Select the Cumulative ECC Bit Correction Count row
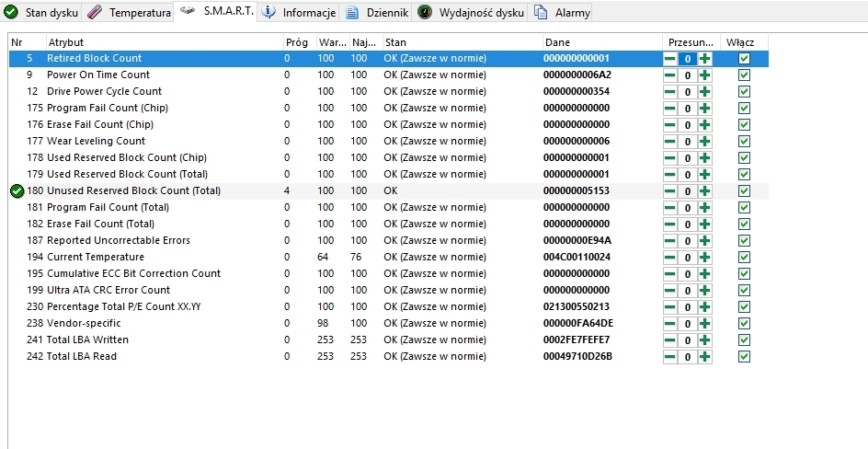This screenshot has height=449, width=868. (389, 273)
